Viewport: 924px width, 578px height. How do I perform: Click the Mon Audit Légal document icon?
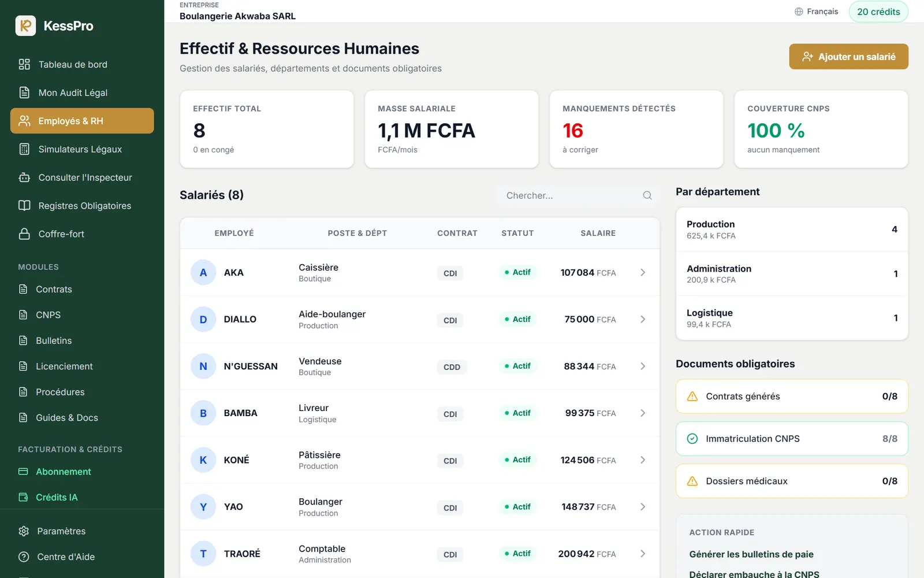click(x=24, y=92)
